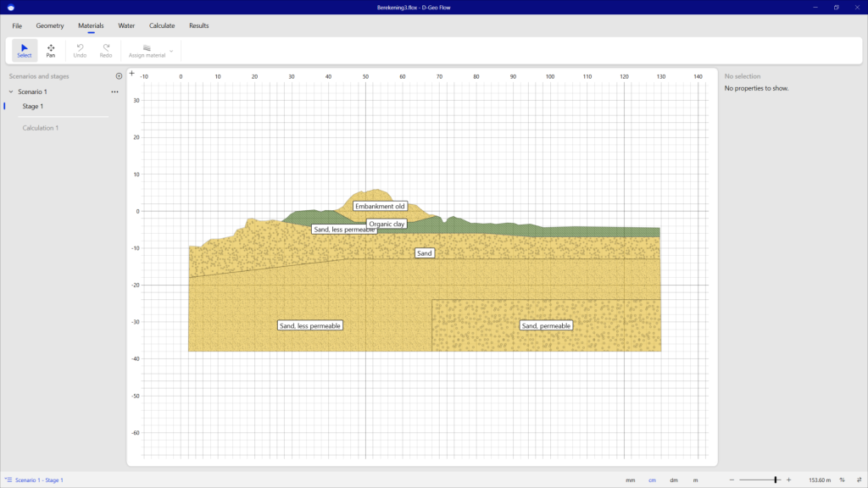Click the zoom slider handle
The width and height of the screenshot is (868, 488).
click(776, 480)
